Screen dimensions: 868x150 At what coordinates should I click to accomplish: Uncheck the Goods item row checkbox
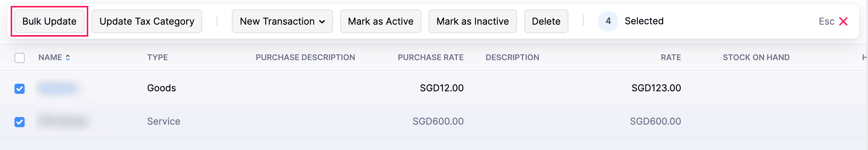(20, 88)
